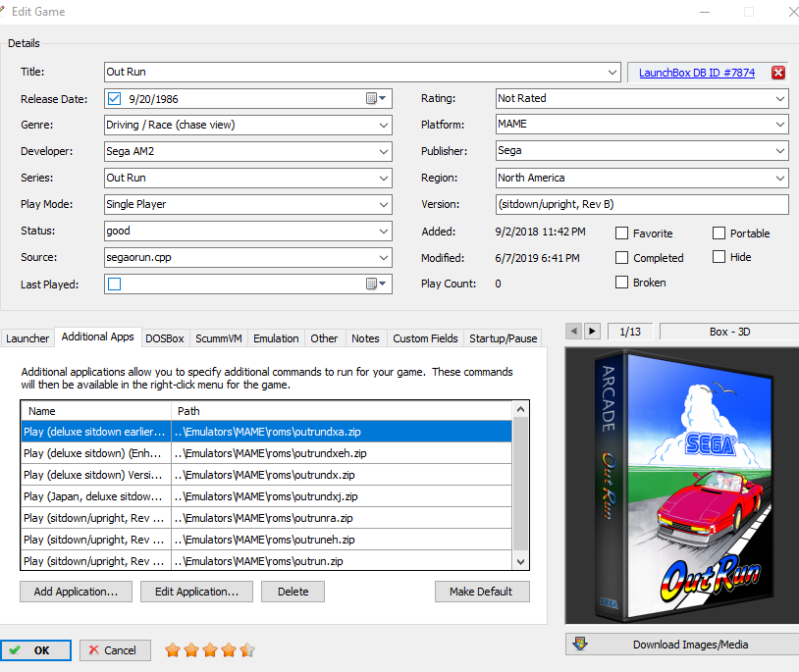This screenshot has height=672, width=799.
Task: Open the Genre dropdown
Action: [x=384, y=126]
